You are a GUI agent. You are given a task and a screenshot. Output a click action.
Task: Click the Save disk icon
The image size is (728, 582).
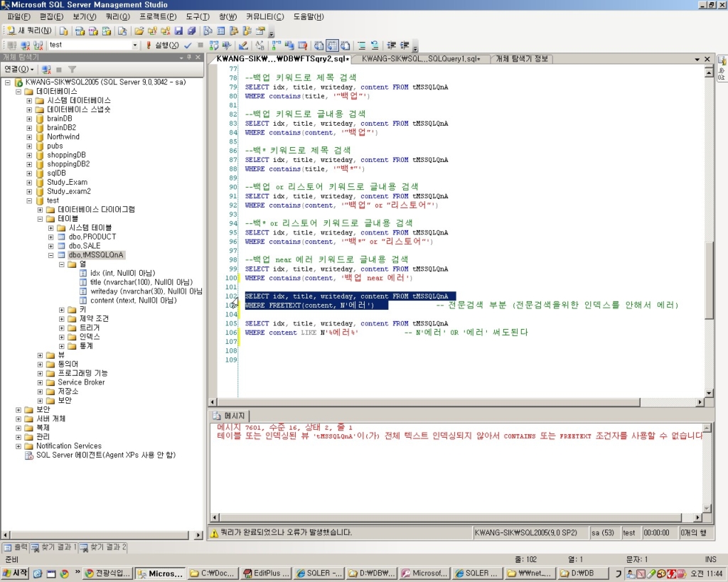point(178,31)
